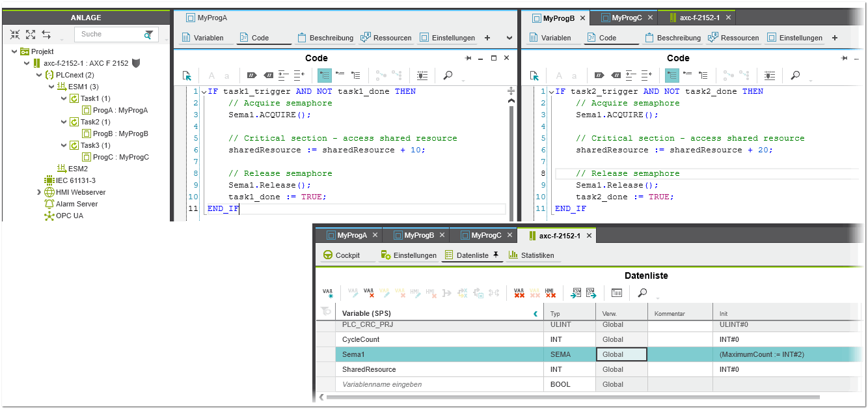Switch to the MyProgC tab in the right editor
Image resolution: width=868 pixels, height=409 pixels.
pyautogui.click(x=627, y=18)
